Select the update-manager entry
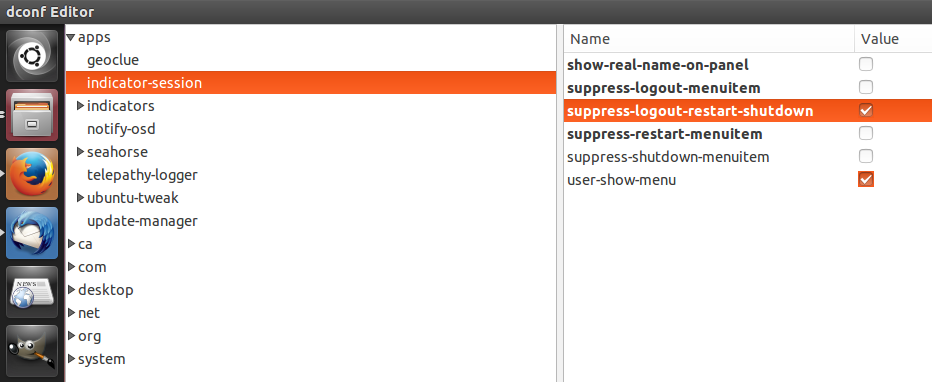Viewport: 932px width, 382px height. pos(142,221)
